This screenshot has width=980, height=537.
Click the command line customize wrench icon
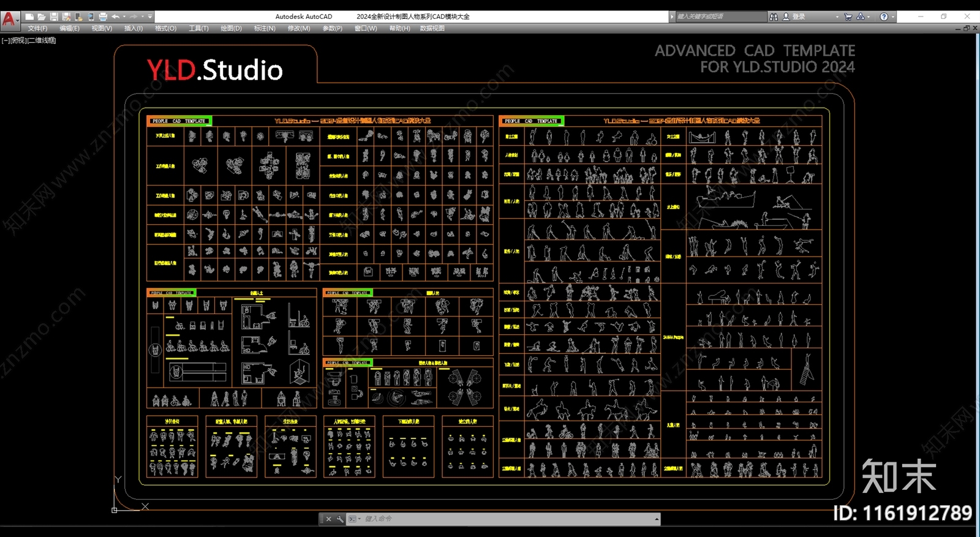[340, 519]
